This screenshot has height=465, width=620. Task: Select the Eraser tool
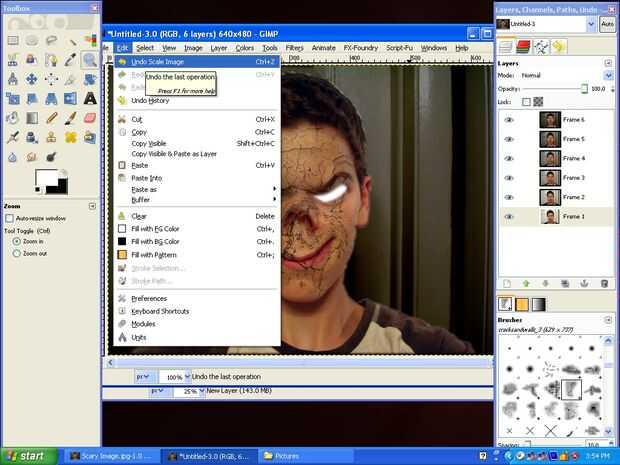click(90, 118)
